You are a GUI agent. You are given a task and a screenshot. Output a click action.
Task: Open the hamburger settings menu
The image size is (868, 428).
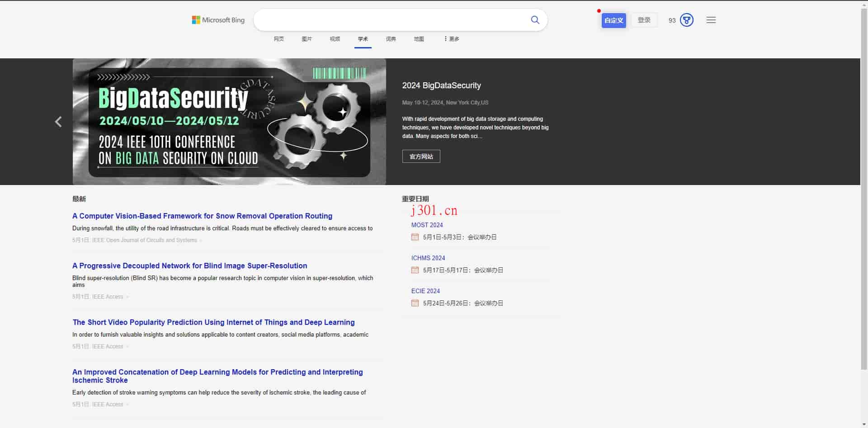(x=711, y=20)
